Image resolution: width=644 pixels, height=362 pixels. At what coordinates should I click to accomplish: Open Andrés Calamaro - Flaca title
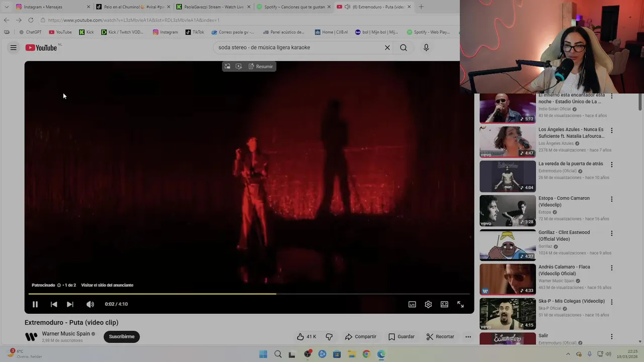pos(565,270)
